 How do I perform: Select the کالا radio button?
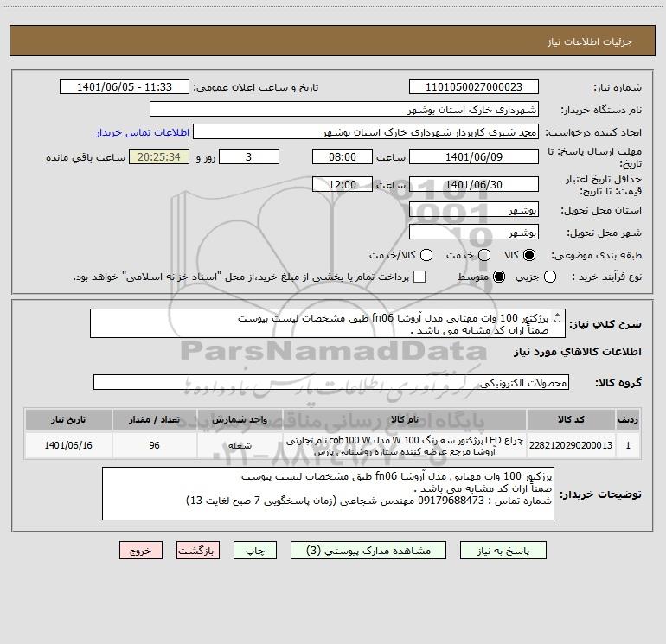coord(529,255)
